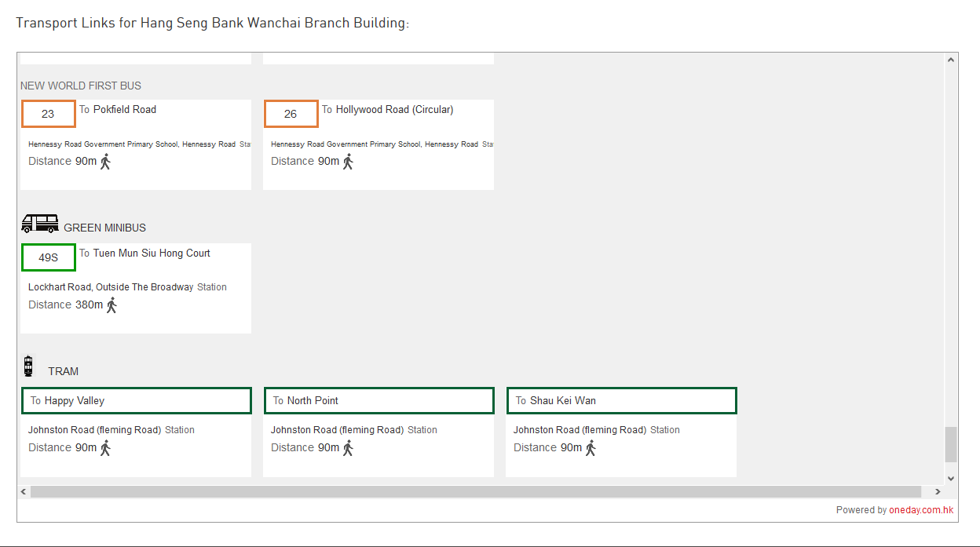Click destination text Hollywood Road (Circular)
980x547 pixels.
tap(395, 110)
